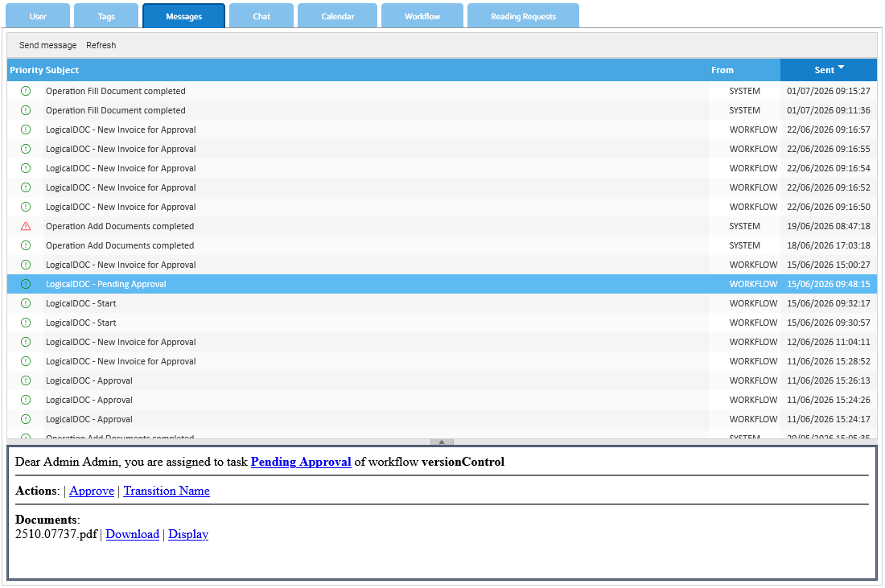Display document 2510.07737.pdf

point(188,534)
